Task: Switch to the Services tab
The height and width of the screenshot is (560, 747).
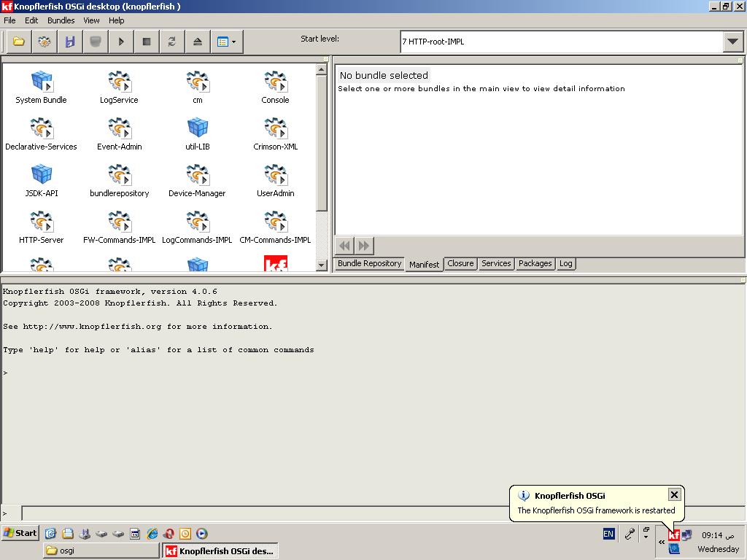Action: pyautogui.click(x=496, y=263)
